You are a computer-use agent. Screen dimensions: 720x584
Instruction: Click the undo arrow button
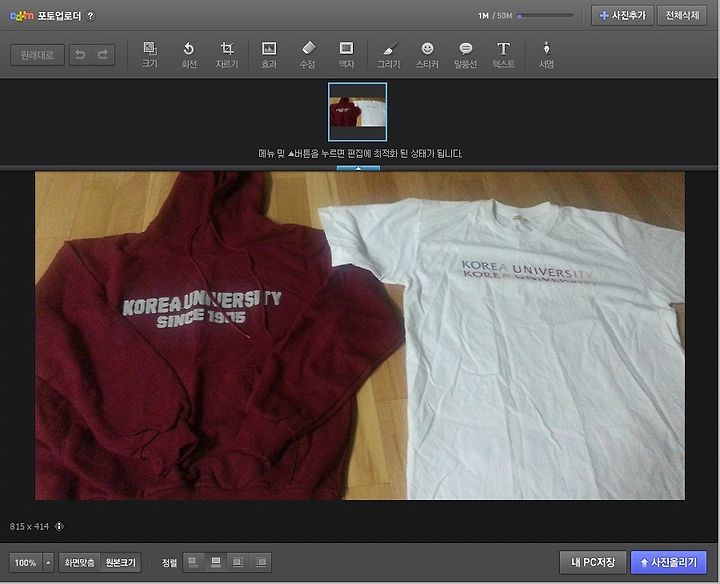pyautogui.click(x=80, y=55)
